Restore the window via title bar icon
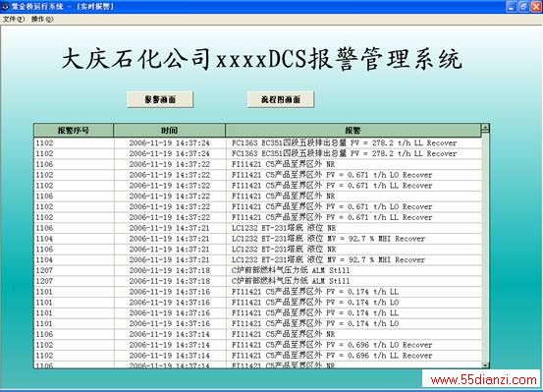This screenshot has height=392, width=543. 524,7
